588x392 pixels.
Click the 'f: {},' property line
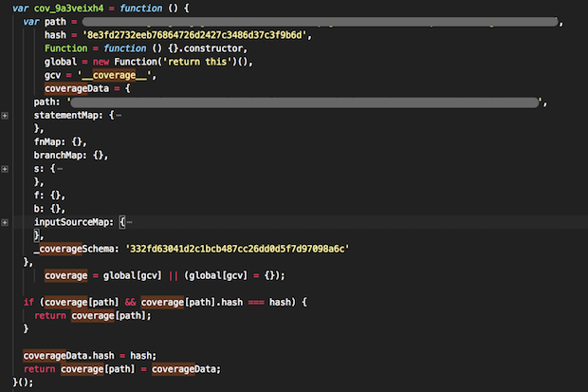pos(49,196)
